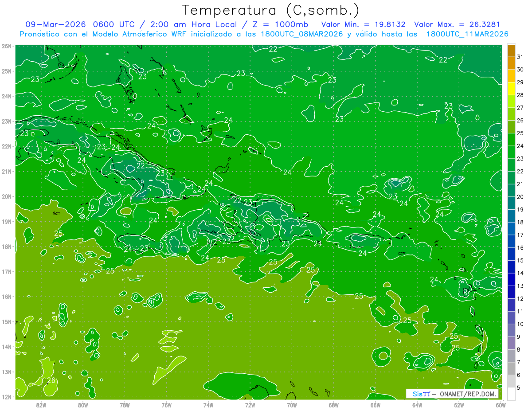Click the 15N latitude label
The image size is (532, 411).
[x=7, y=322]
